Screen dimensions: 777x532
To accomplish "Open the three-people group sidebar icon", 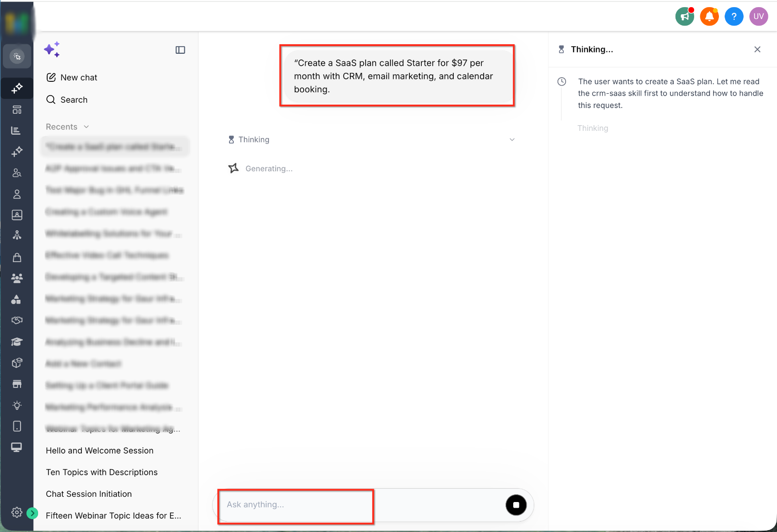I will (x=17, y=278).
